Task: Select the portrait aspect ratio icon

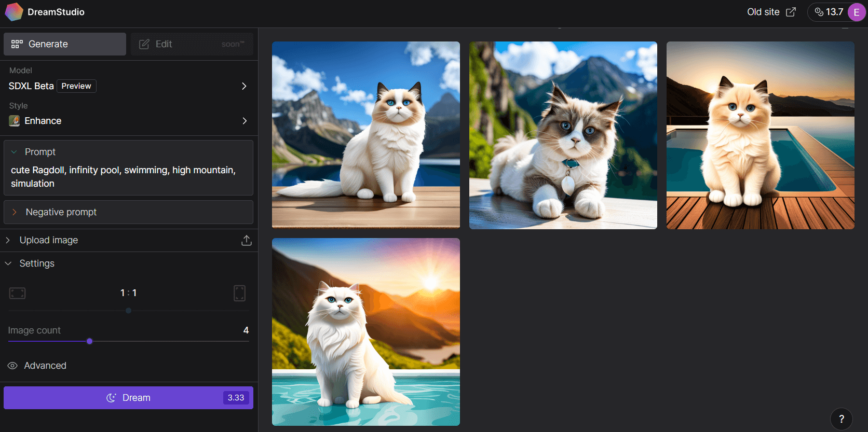Action: pos(239,293)
